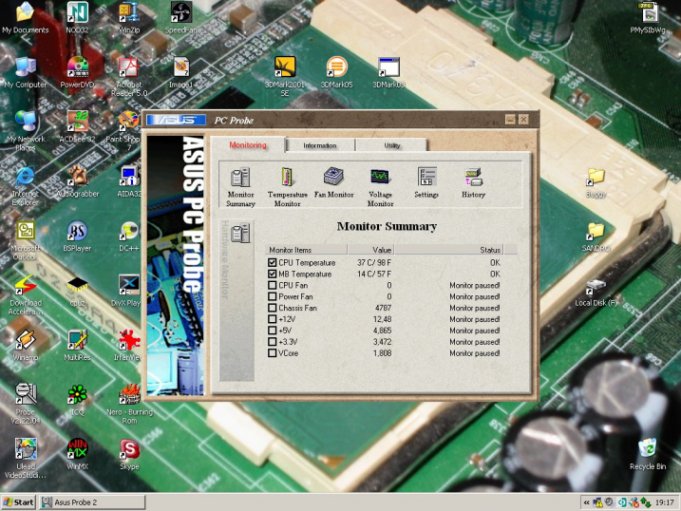Click the Monitor Items column header

pyautogui.click(x=306, y=250)
